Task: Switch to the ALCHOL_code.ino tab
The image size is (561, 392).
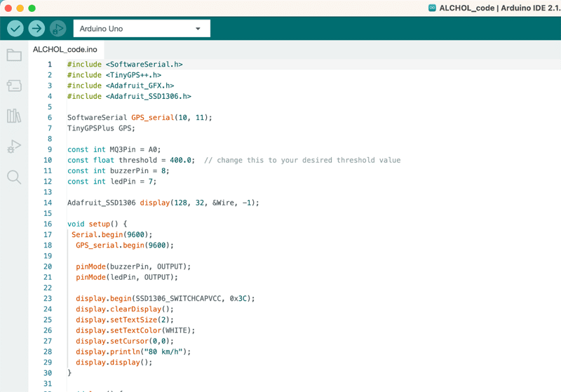Action: [65, 50]
